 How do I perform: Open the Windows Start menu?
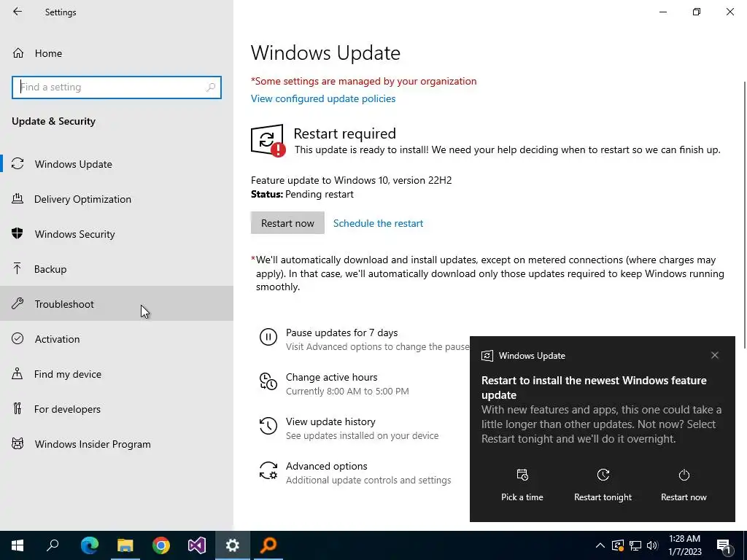click(x=18, y=545)
